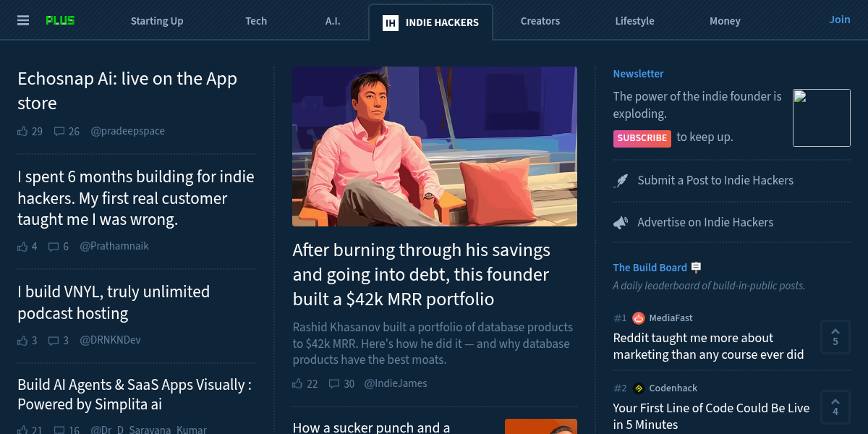Toggle the upvote on the $42k MRR article
868x434 pixels.
point(297,383)
